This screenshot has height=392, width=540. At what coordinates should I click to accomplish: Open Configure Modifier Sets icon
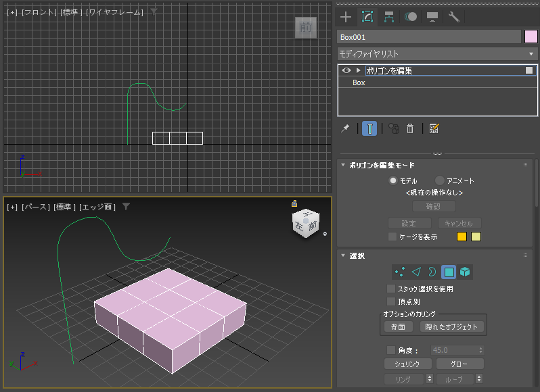tap(434, 128)
